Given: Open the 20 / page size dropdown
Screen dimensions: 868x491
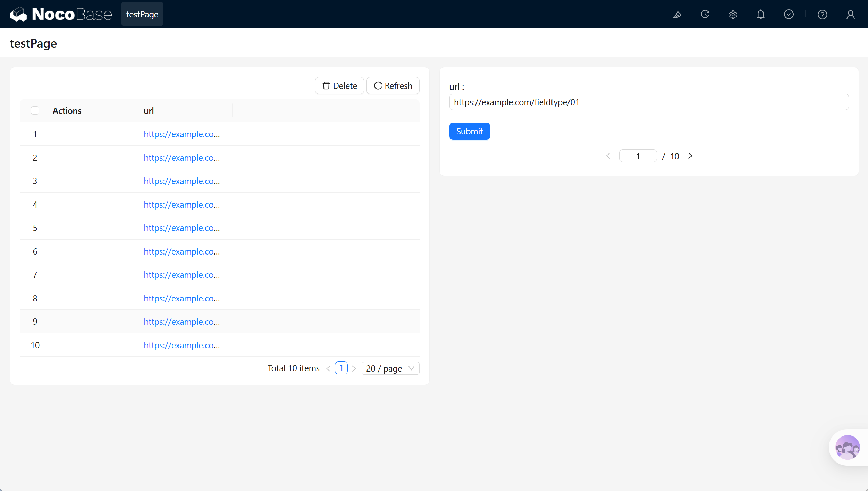Looking at the screenshot, I should pyautogui.click(x=390, y=368).
